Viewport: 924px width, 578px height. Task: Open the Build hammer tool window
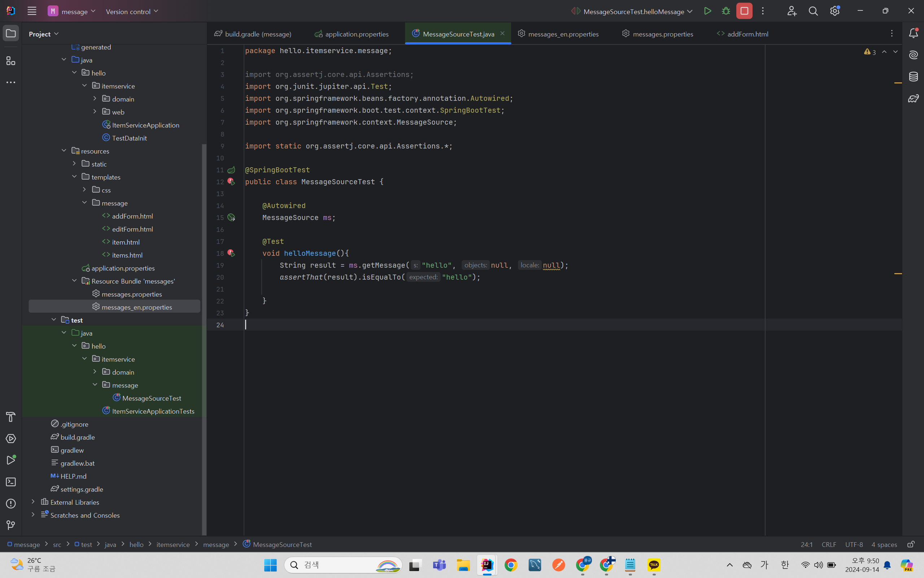(11, 417)
